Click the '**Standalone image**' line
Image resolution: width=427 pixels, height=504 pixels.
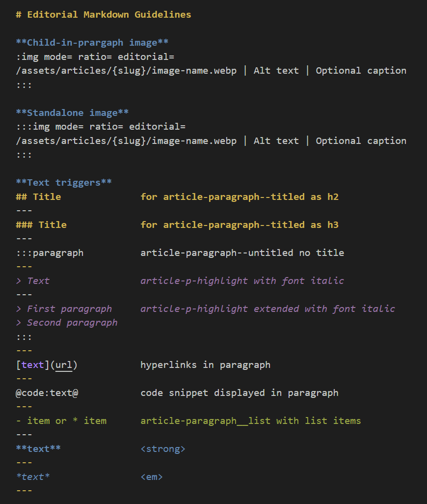click(x=72, y=113)
